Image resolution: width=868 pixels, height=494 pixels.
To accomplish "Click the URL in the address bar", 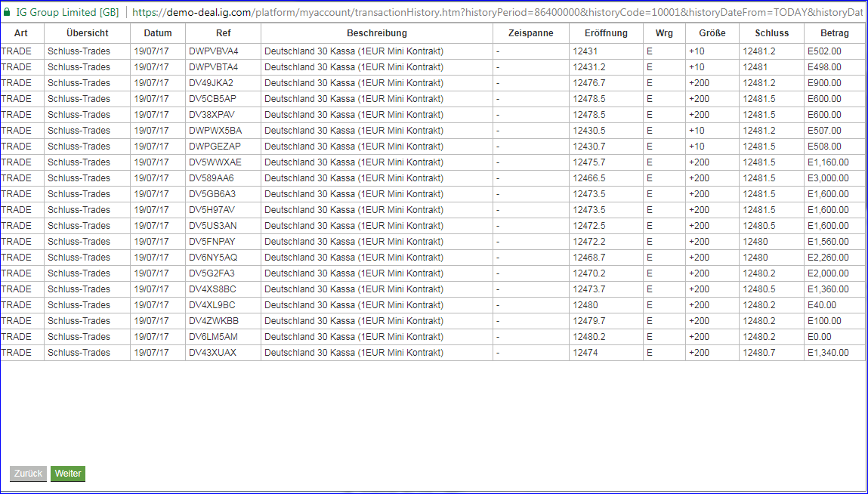I will (x=499, y=11).
